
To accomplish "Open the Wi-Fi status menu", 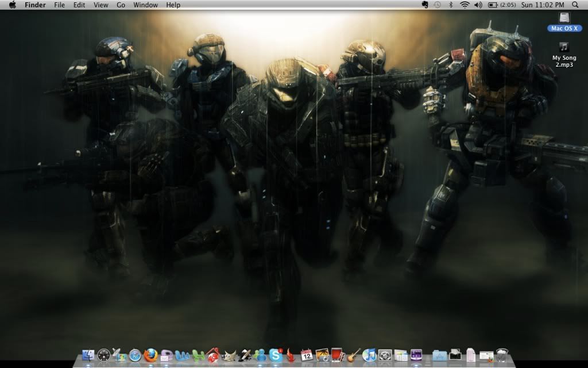I will click(x=464, y=5).
